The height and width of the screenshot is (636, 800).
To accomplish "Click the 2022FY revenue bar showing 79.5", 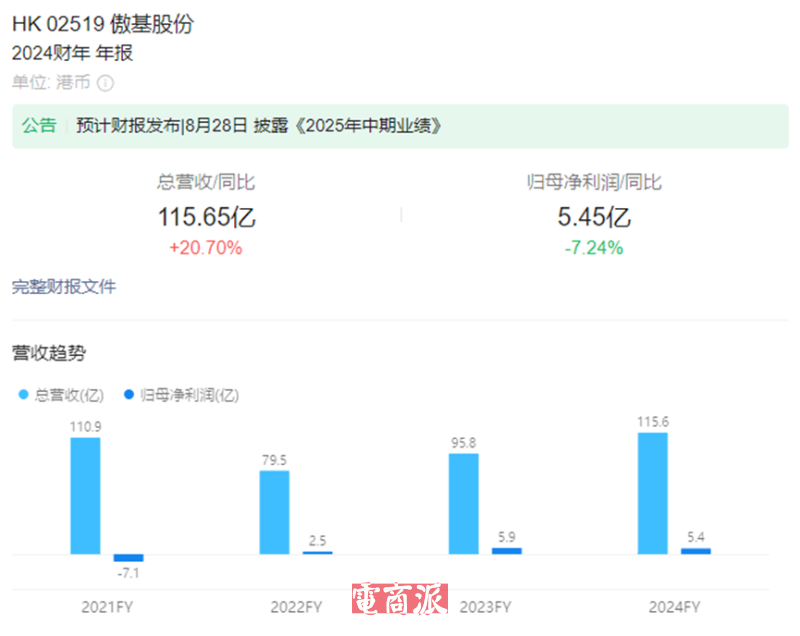I will click(275, 512).
